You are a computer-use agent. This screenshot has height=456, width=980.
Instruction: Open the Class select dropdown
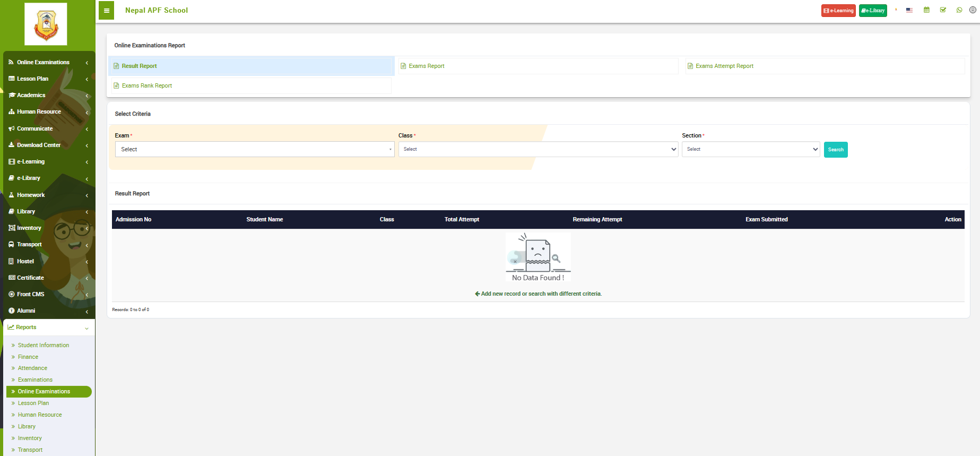click(538, 149)
